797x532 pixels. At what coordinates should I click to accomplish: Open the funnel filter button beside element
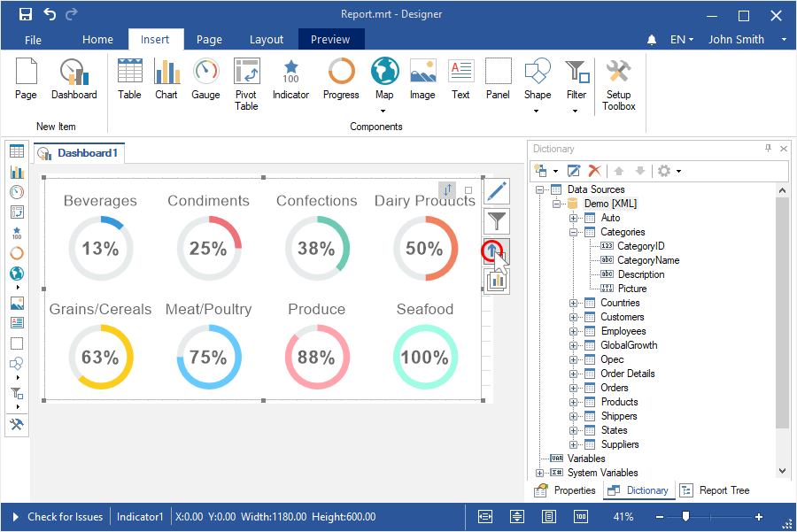click(497, 220)
